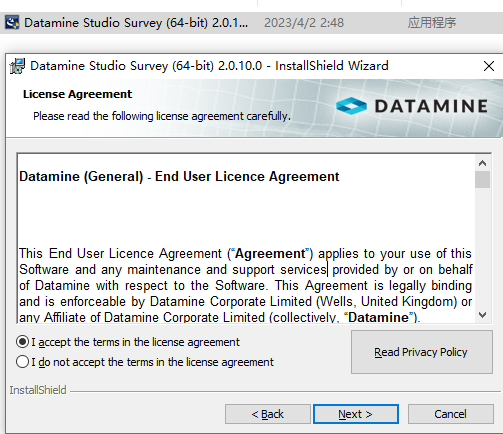Cancel the installation wizard
Image resolution: width=503 pixels, height=434 pixels.
451,414
